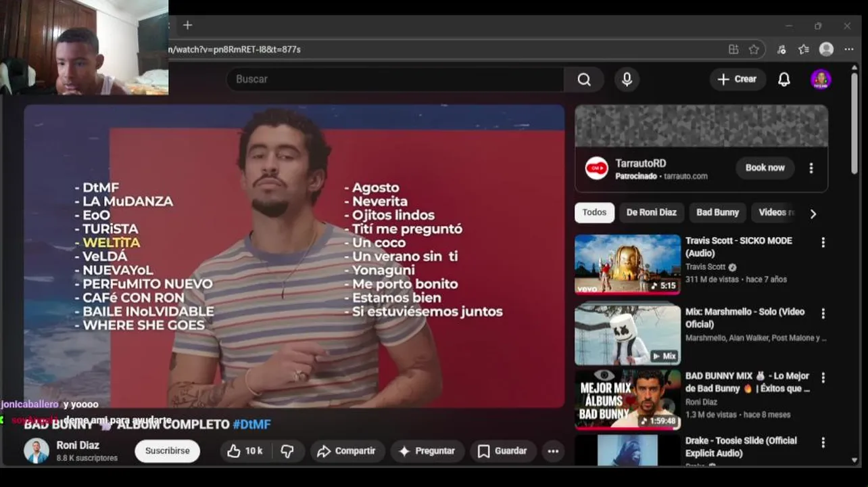Open a new browser tab

tap(187, 26)
